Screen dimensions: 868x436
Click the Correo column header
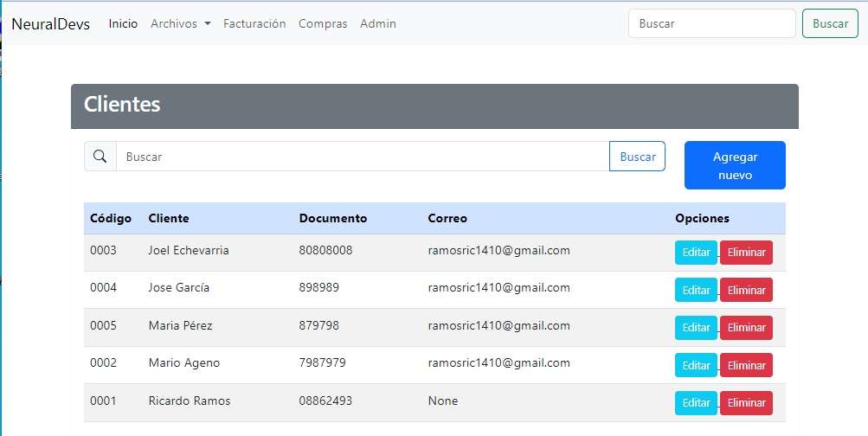[x=447, y=219]
